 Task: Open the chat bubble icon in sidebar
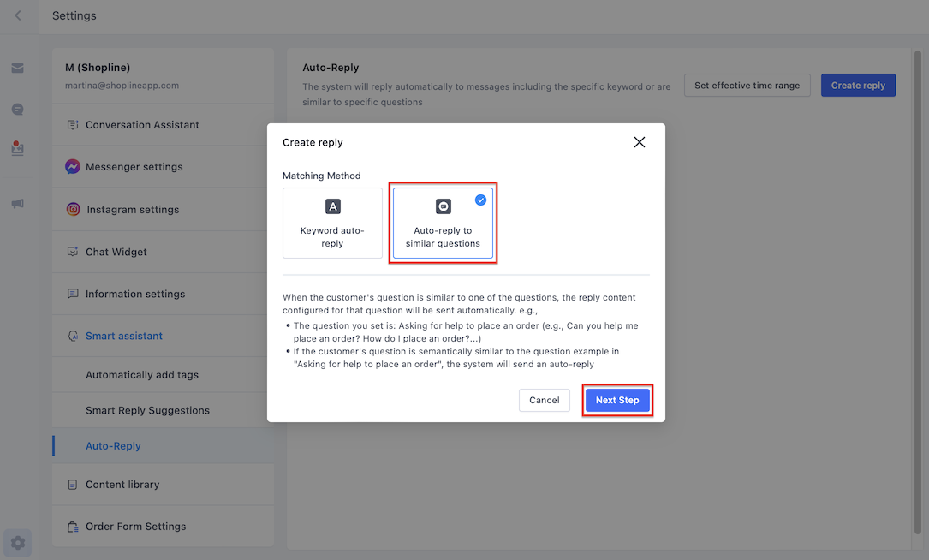coord(18,110)
